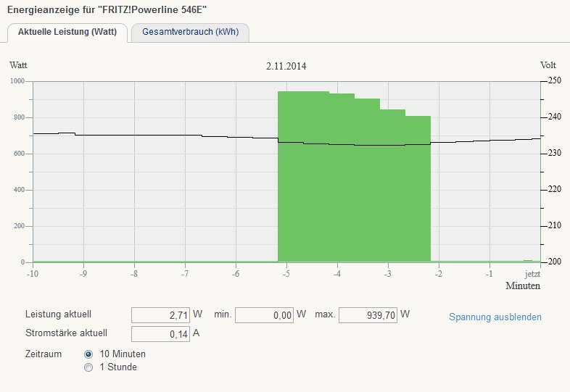The width and height of the screenshot is (570, 392).
Task: Click the Spannung ausblenden link
Action: (495, 317)
